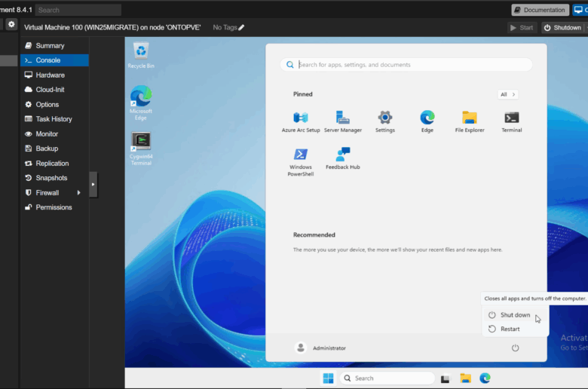Open the Monitor section

point(54,134)
